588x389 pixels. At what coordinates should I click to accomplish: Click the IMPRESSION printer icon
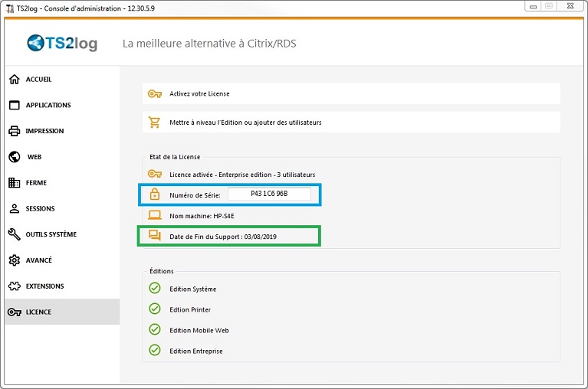[15, 131]
